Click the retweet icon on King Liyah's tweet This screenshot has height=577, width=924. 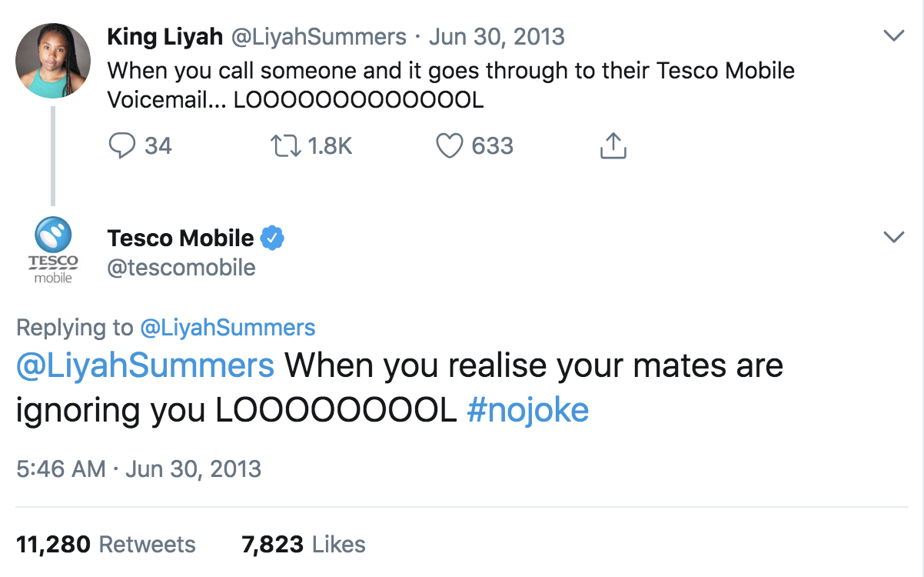pos(286,145)
